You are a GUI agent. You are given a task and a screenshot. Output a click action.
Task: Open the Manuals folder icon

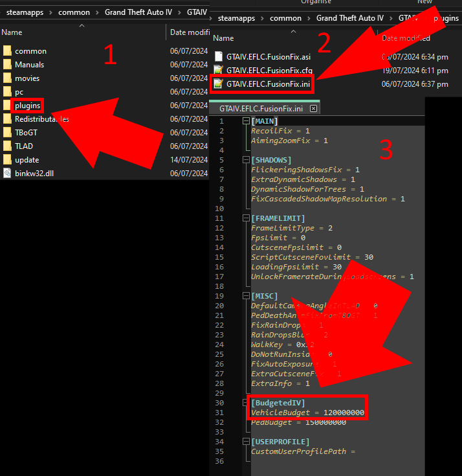point(7,64)
